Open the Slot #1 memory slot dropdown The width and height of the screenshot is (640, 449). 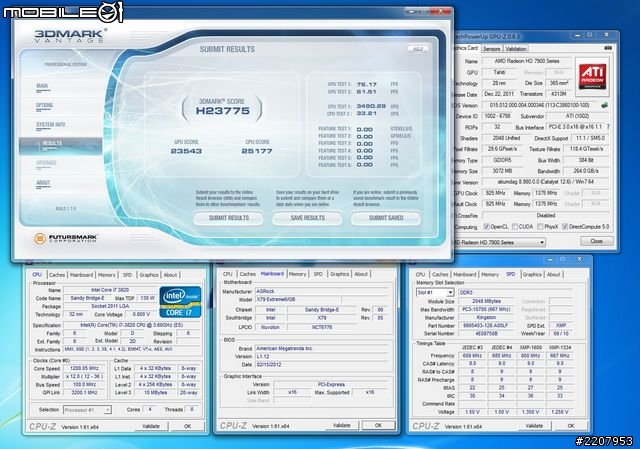point(450,293)
